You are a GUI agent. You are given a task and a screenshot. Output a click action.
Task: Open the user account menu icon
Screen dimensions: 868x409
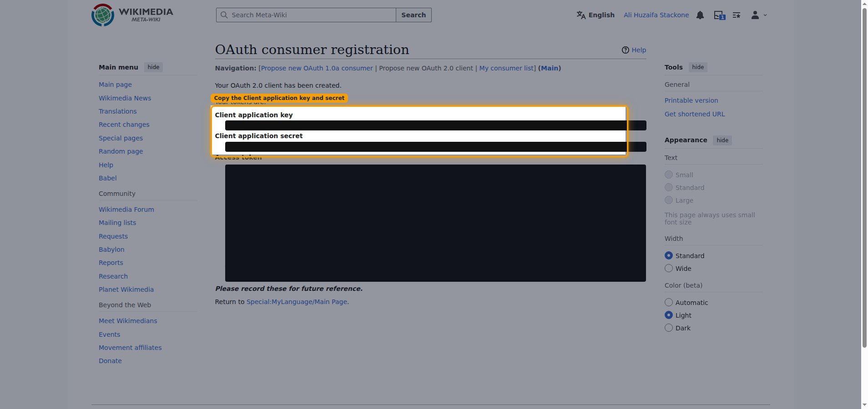pos(758,15)
